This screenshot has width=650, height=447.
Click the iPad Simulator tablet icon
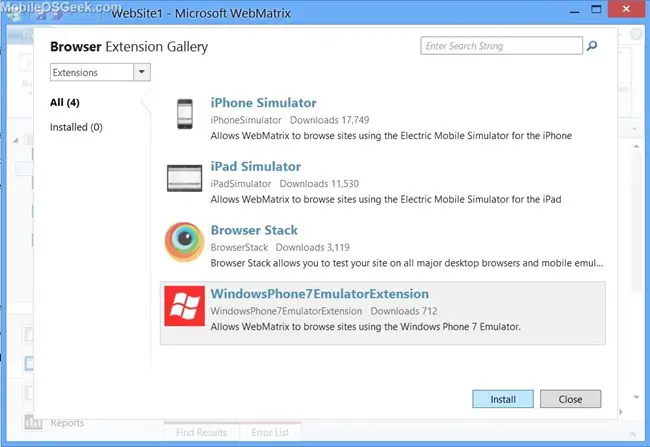184,178
